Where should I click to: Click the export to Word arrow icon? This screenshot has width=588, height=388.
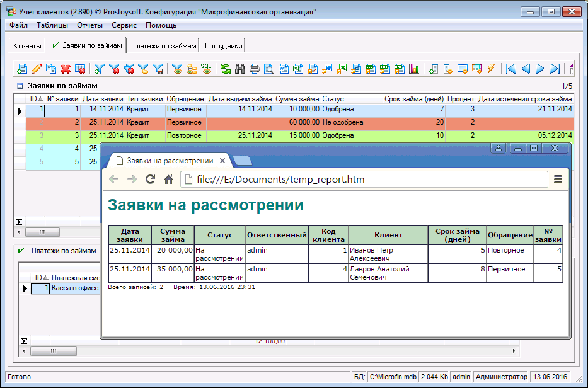click(327, 69)
